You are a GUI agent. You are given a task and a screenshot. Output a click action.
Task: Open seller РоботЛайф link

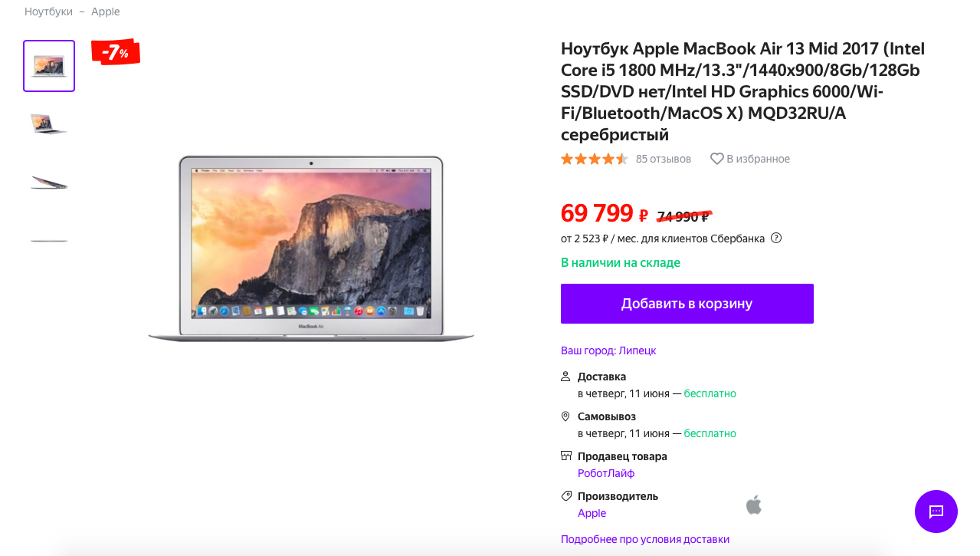(x=606, y=473)
